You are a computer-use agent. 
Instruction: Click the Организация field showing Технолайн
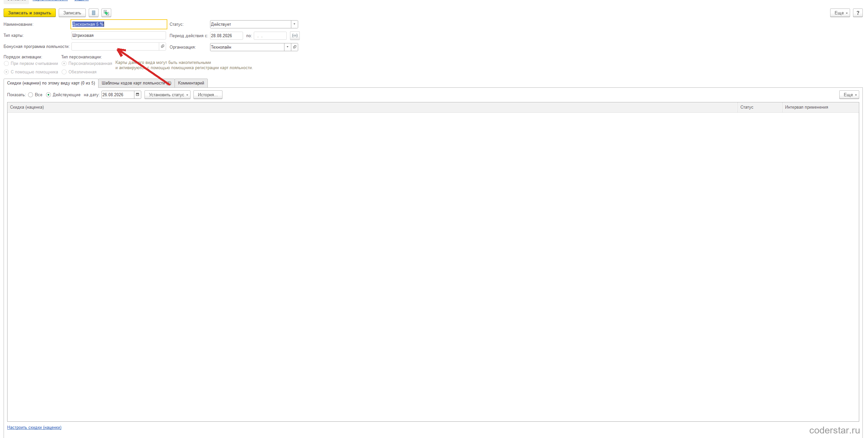[247, 47]
